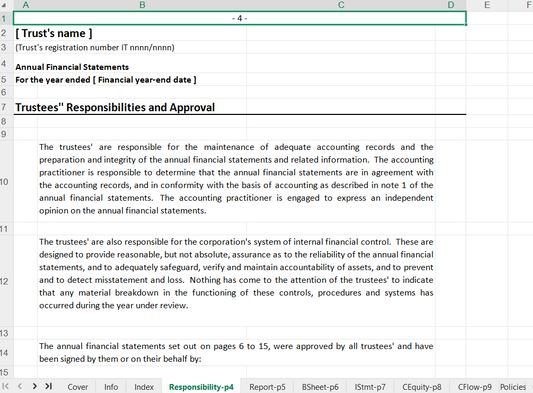Go to the next sheet tab arrow
The image size is (533, 393).
coord(35,387)
